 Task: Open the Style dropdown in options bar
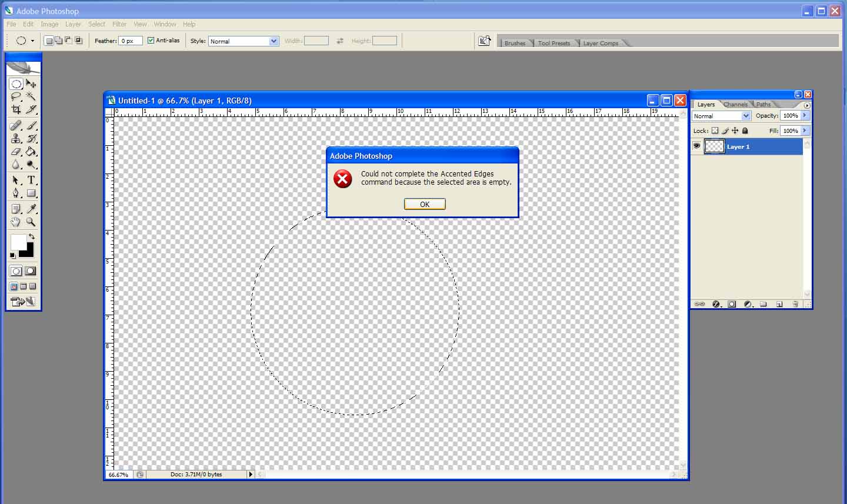point(244,41)
